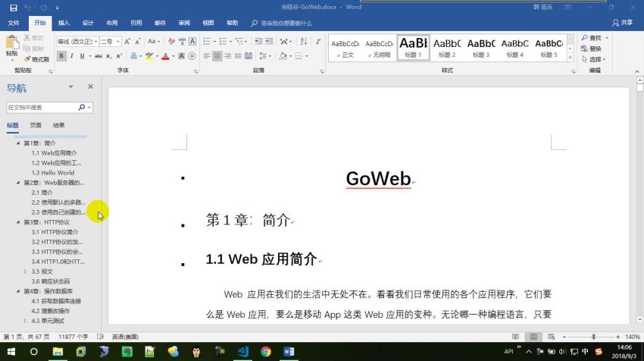Apply the 标题 1 style
Viewport: 644px width, 361px height.
[x=413, y=48]
